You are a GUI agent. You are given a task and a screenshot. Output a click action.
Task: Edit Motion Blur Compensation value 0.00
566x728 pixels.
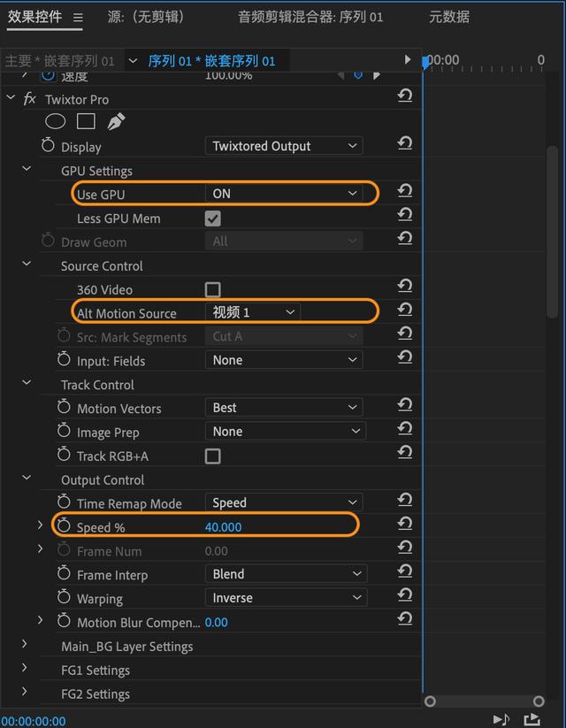click(x=217, y=622)
